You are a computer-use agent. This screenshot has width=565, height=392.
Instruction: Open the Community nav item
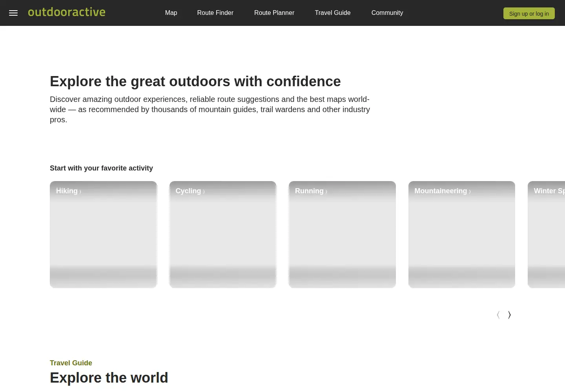387,13
